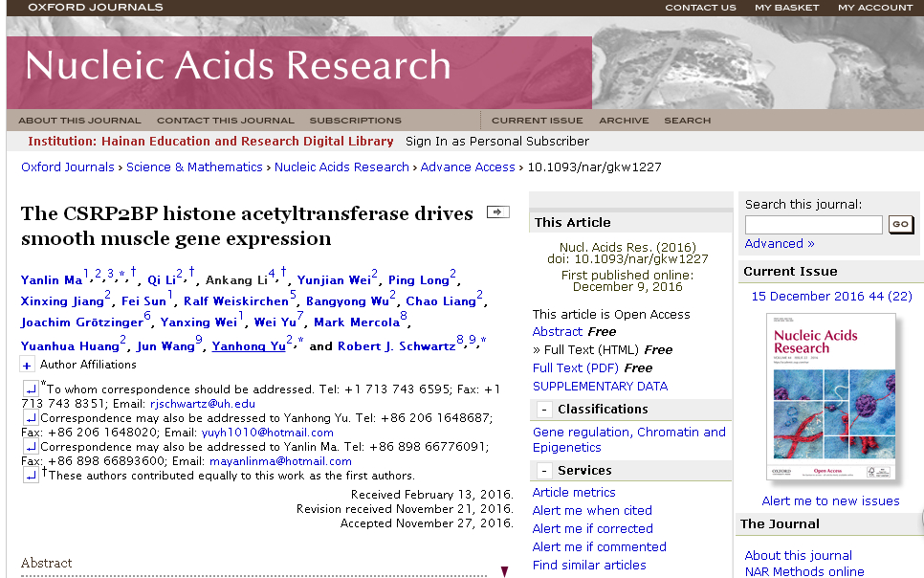Expand the Author Affiliations section
The height and width of the screenshot is (578, 924).
click(x=27, y=365)
